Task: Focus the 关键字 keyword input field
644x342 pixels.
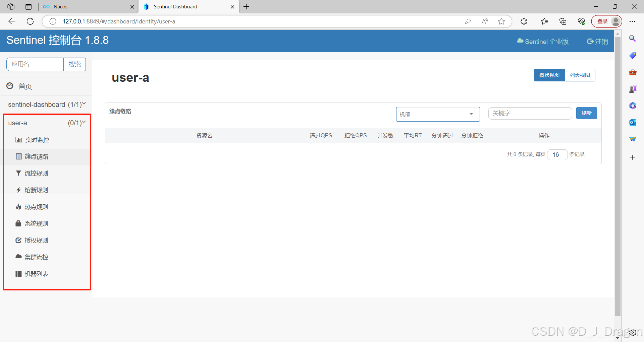Action: (530, 113)
